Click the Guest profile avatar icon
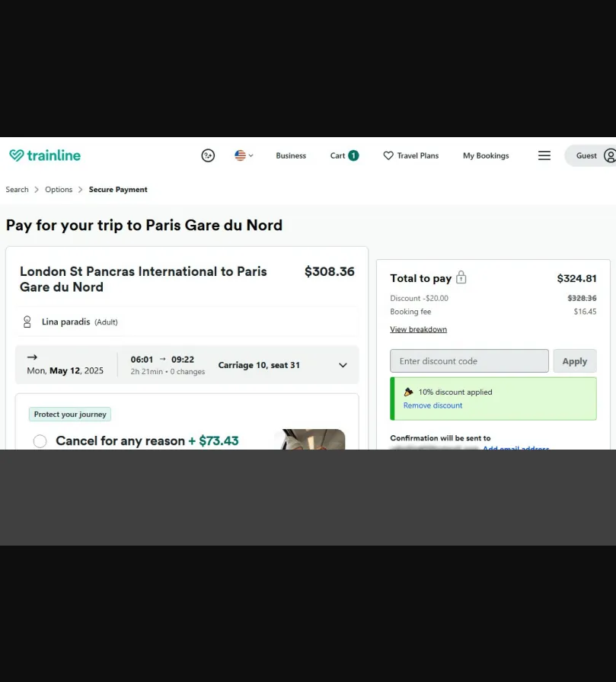The height and width of the screenshot is (682, 616). pos(610,155)
